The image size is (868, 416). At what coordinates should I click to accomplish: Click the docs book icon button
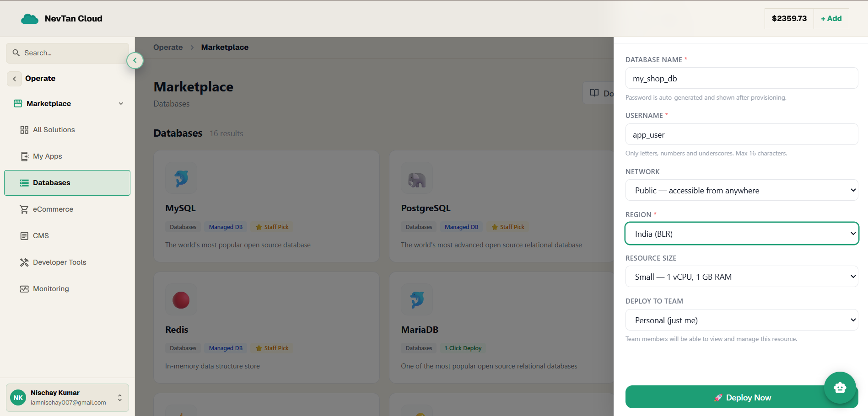coord(594,93)
